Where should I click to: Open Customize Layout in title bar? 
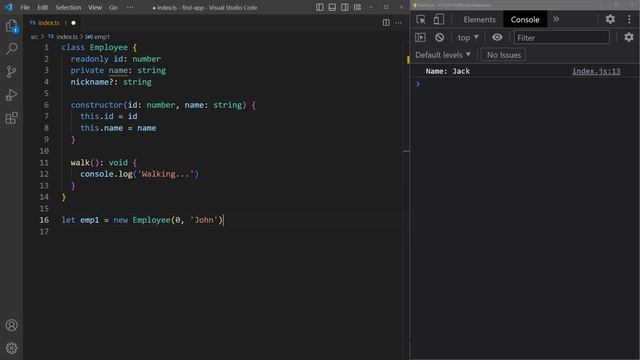coord(358,7)
